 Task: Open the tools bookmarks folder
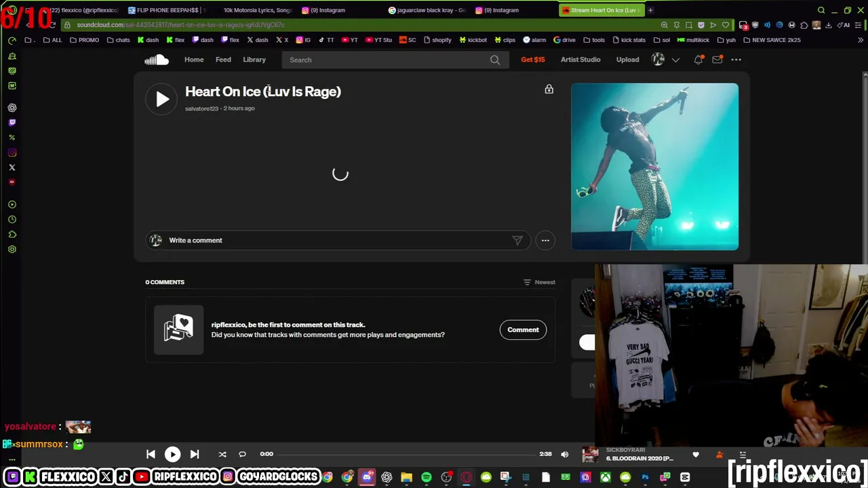(x=593, y=40)
